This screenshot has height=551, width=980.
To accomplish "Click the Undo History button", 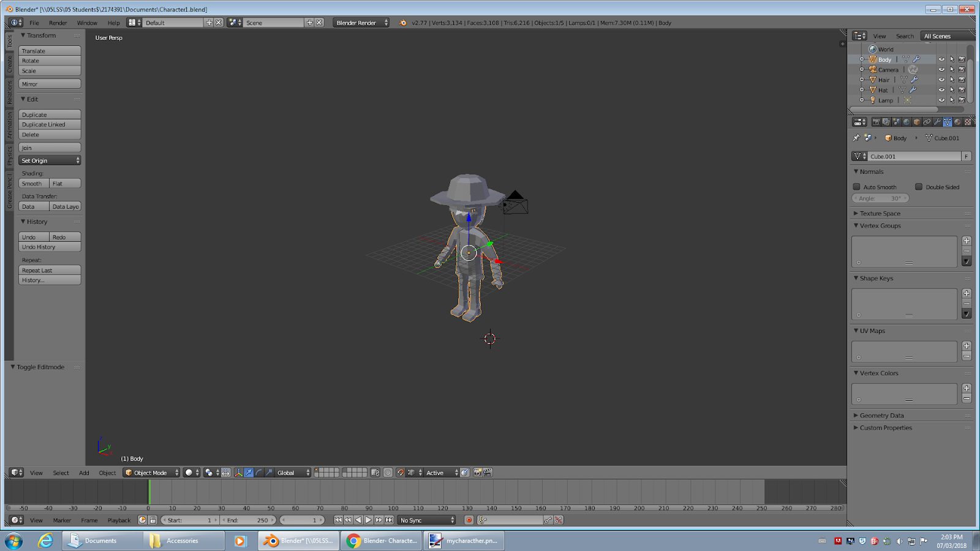I will (x=49, y=246).
